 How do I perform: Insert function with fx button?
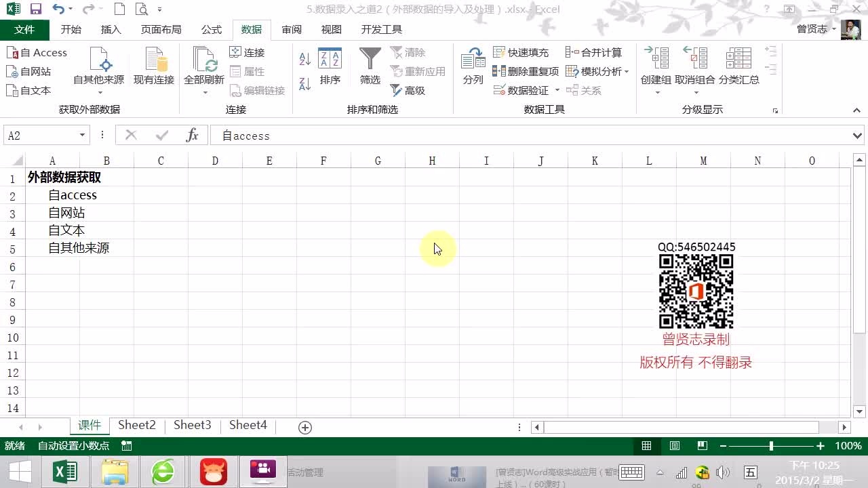click(x=193, y=136)
